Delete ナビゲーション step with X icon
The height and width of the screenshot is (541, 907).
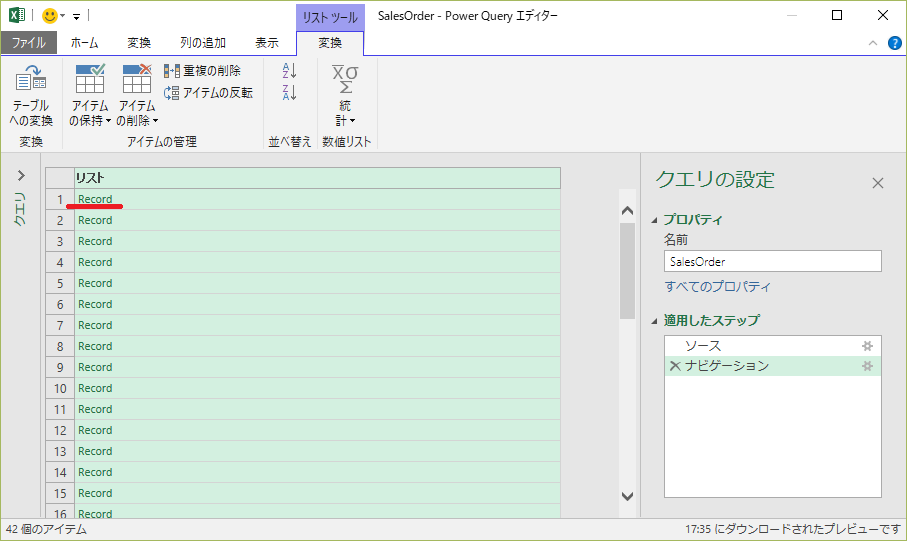click(674, 366)
